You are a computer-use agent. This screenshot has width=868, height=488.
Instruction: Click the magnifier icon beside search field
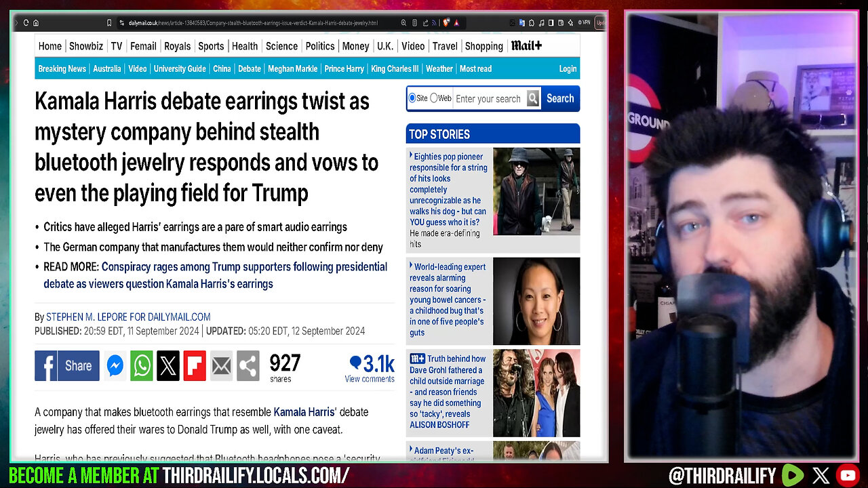[533, 98]
